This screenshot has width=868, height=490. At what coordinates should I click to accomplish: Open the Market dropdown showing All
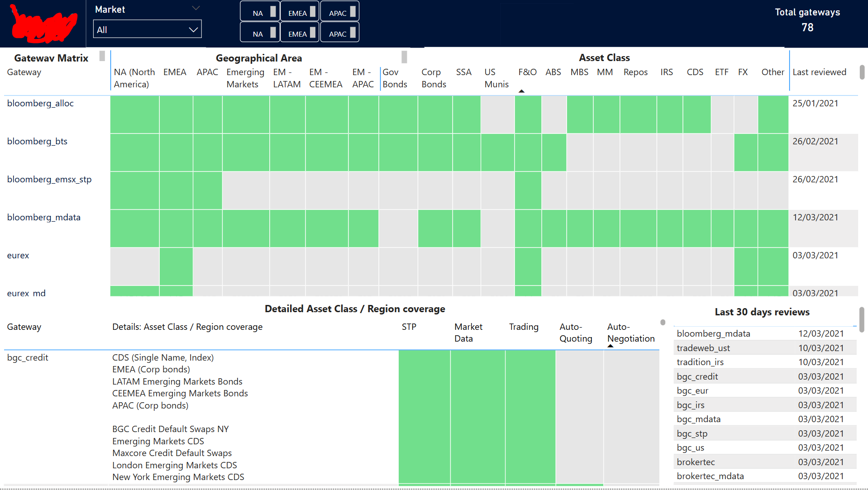coord(147,29)
